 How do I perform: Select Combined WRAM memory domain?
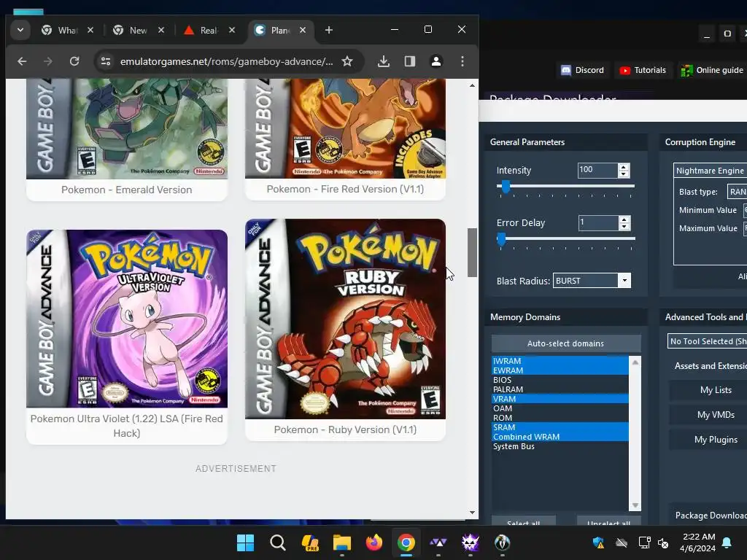[560, 437]
